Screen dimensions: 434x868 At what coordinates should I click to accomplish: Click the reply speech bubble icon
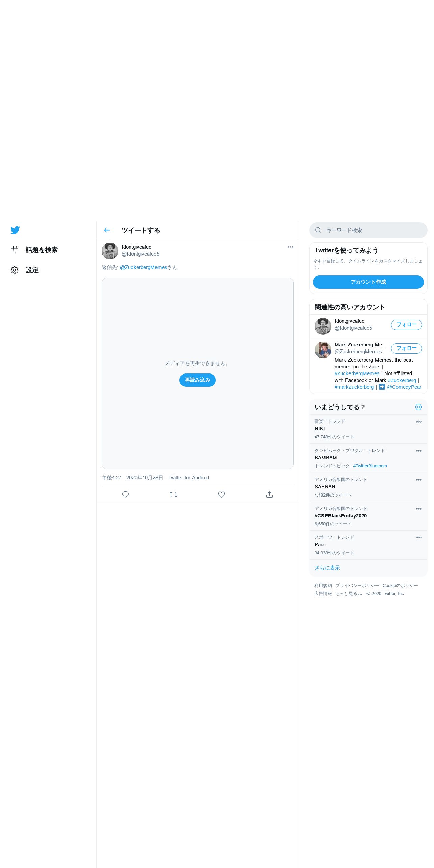tap(125, 495)
